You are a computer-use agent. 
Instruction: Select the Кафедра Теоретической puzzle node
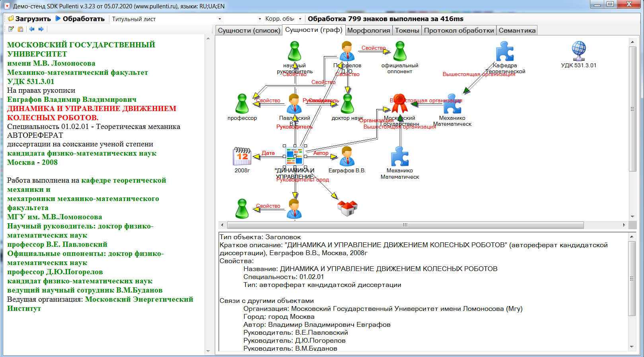pyautogui.click(x=505, y=52)
